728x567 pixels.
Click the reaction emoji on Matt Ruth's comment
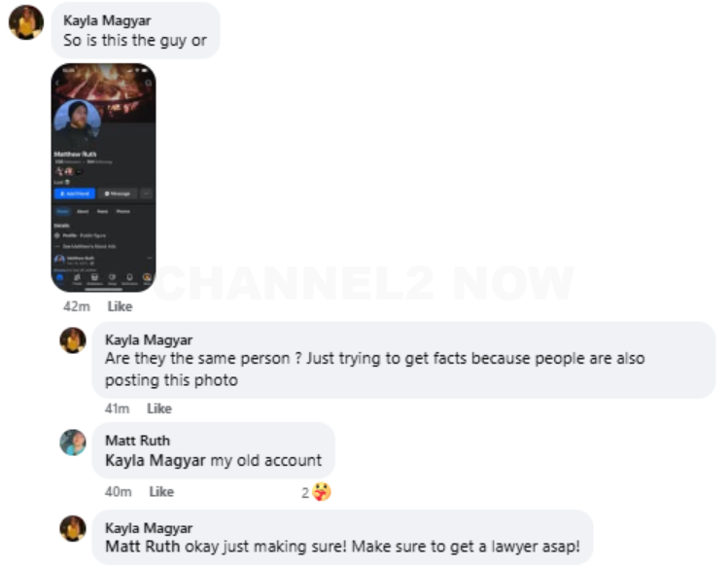[x=322, y=492]
